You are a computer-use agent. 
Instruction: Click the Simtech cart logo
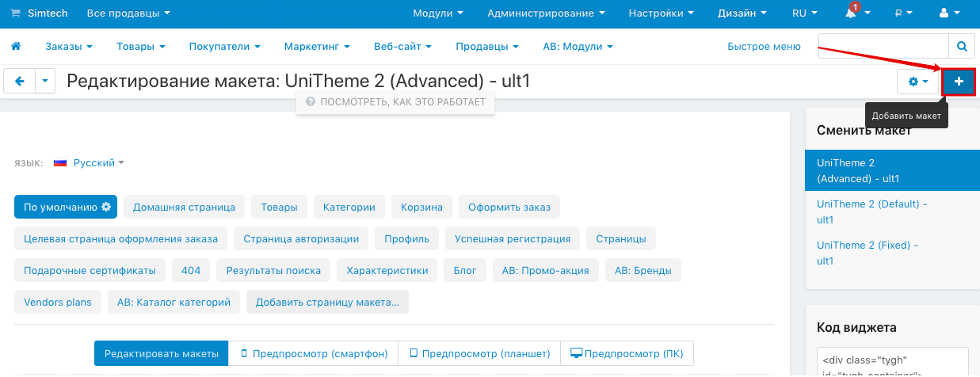pos(39,13)
